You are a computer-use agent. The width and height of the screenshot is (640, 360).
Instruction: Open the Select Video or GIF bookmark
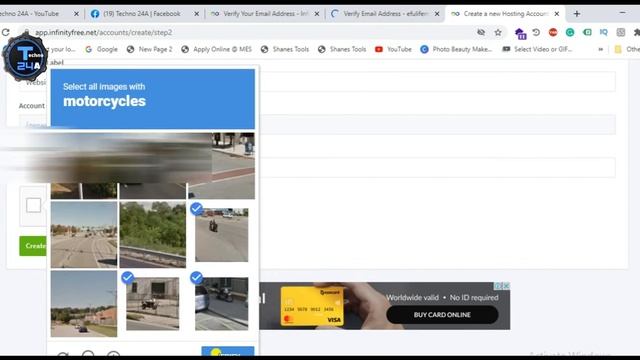click(x=537, y=49)
